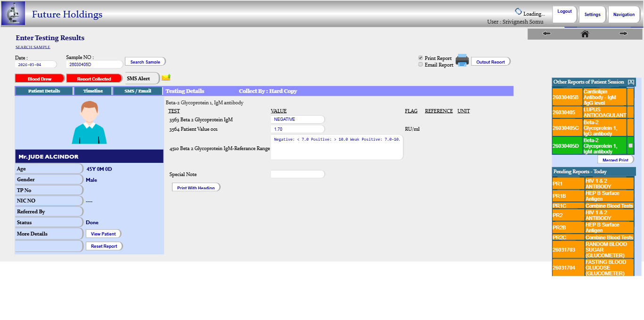
Task: Close the Other Reports panel with [X]
Action: pyautogui.click(x=631, y=82)
